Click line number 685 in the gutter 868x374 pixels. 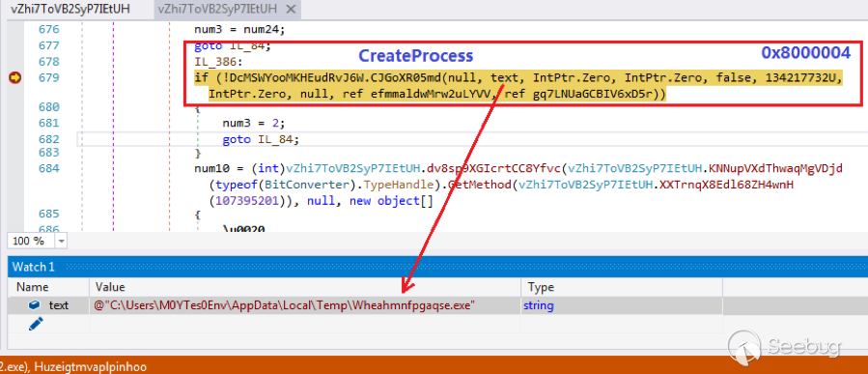click(x=48, y=213)
